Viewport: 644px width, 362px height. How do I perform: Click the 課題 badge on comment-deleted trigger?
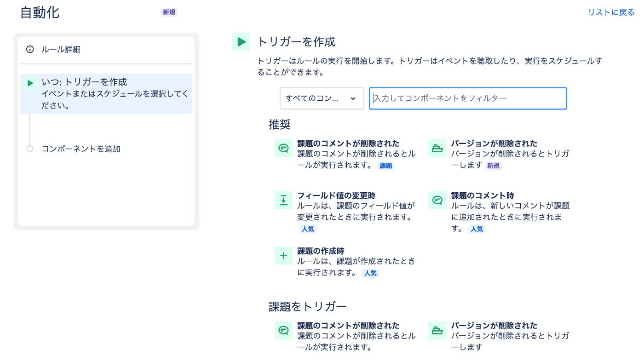(x=386, y=166)
